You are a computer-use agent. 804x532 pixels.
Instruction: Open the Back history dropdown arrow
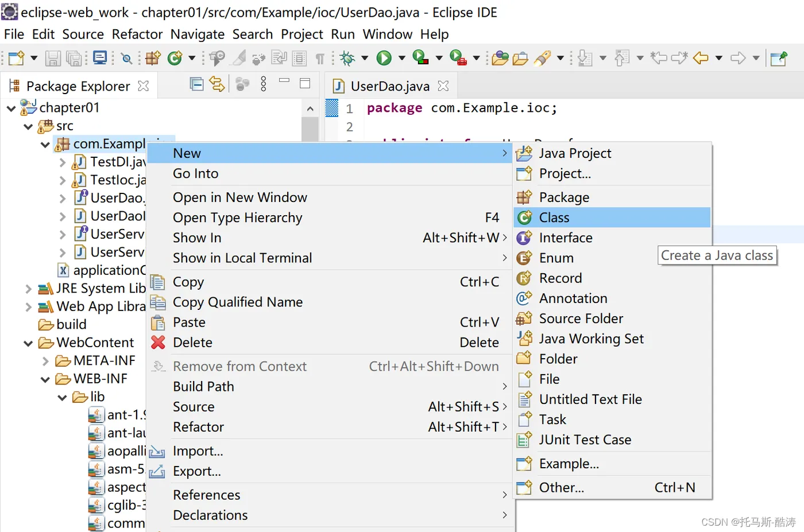point(718,58)
